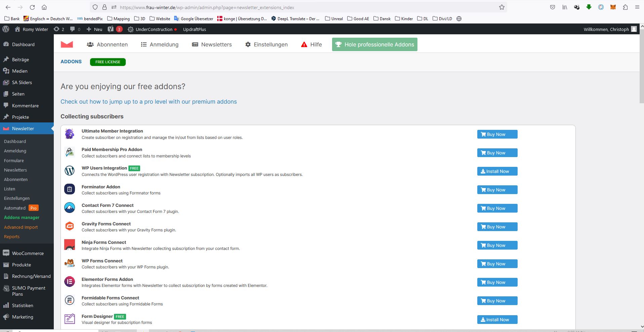Click UnderConstruction in admin bar
644x332 pixels.
click(152, 29)
